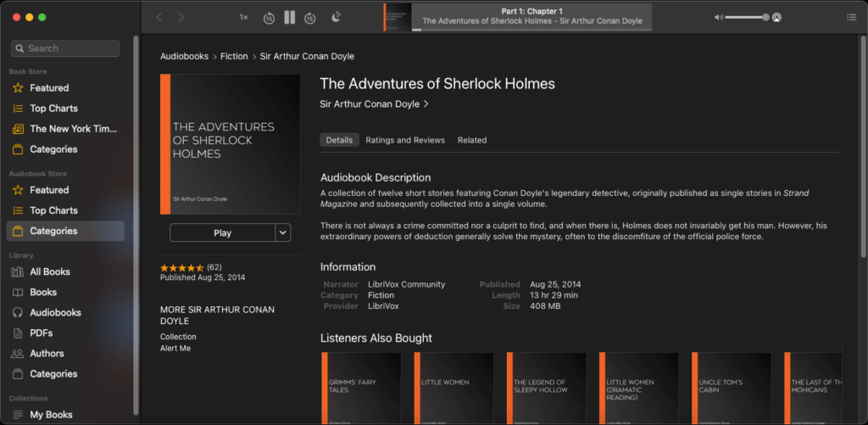Image resolution: width=868 pixels, height=425 pixels.
Task: Click the Alert Me link
Action: [175, 348]
